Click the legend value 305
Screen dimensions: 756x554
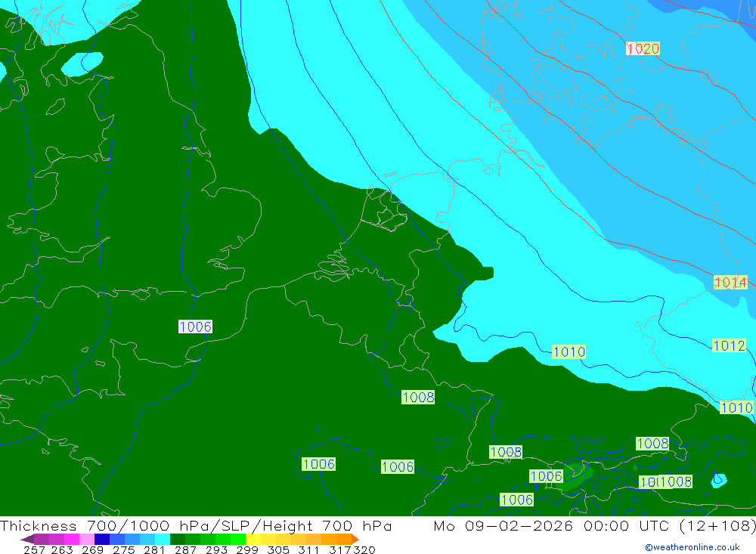[x=278, y=550]
